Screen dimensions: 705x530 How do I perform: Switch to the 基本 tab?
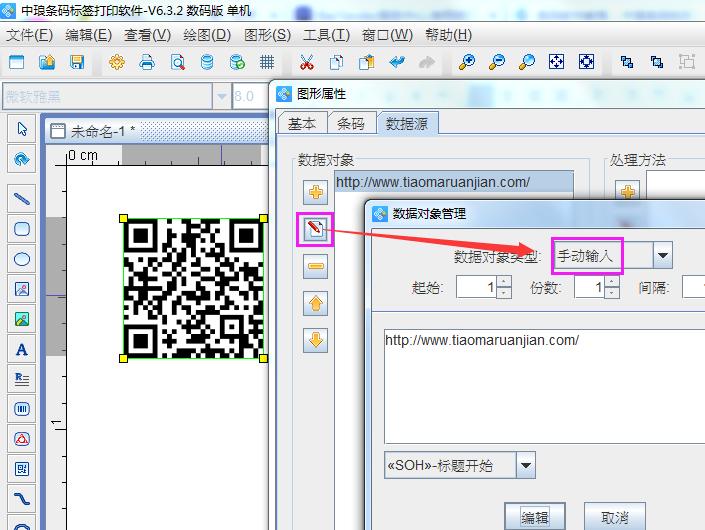[x=302, y=123]
